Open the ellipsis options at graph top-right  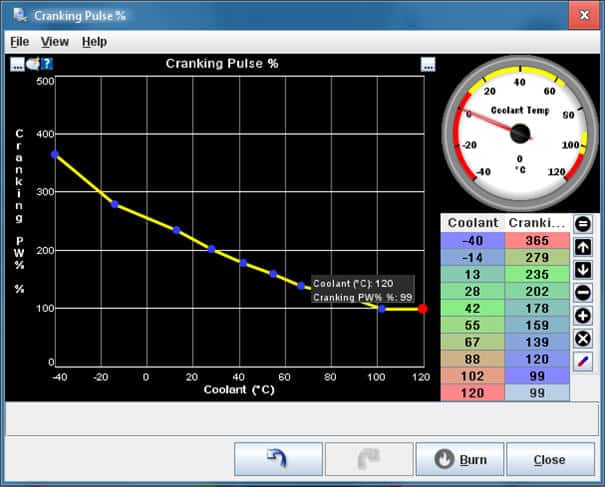pyautogui.click(x=428, y=64)
